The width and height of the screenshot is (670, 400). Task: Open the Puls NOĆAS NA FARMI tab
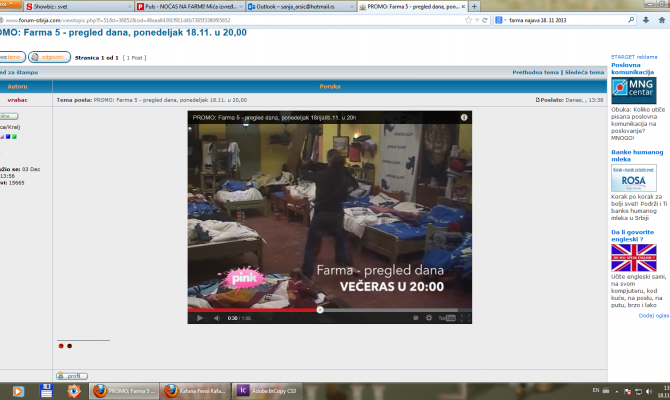point(180,6)
